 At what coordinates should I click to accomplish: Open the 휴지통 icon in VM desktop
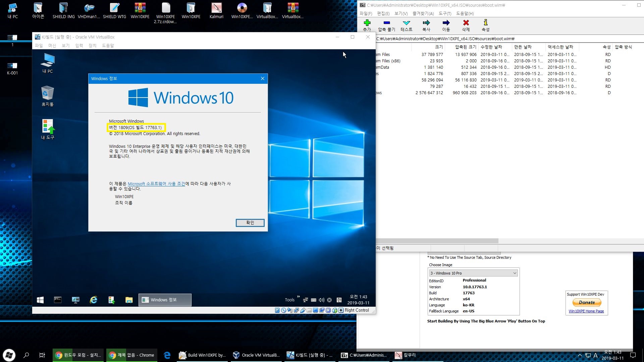tap(47, 96)
